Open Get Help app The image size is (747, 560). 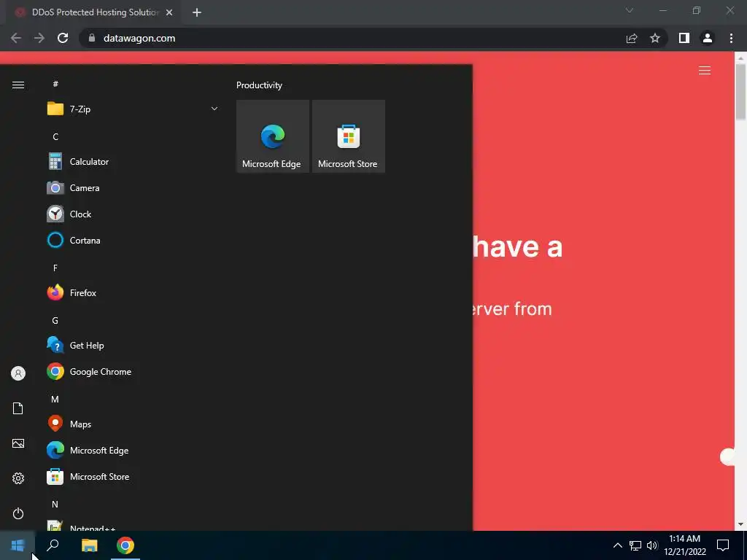pos(133,345)
